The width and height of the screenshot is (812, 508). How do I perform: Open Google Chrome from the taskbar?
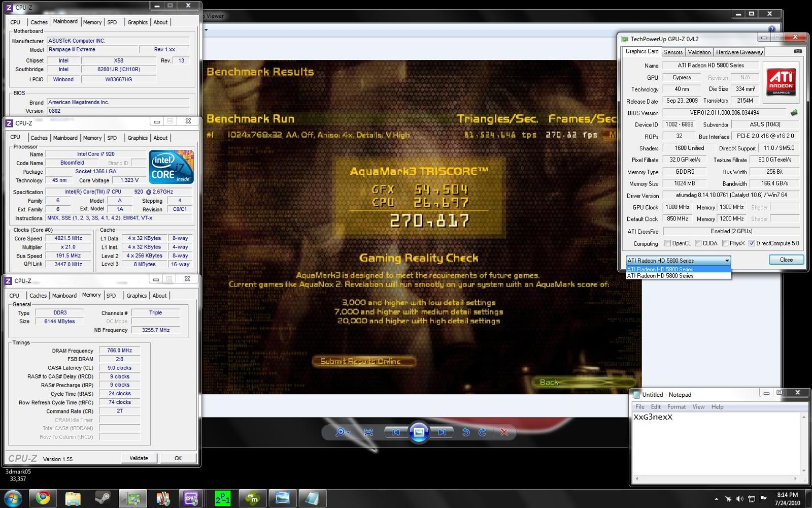(x=43, y=498)
